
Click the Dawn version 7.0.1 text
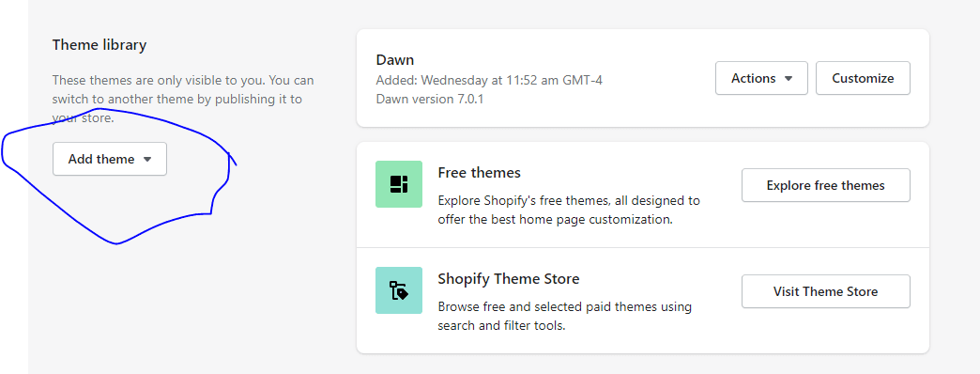430,99
